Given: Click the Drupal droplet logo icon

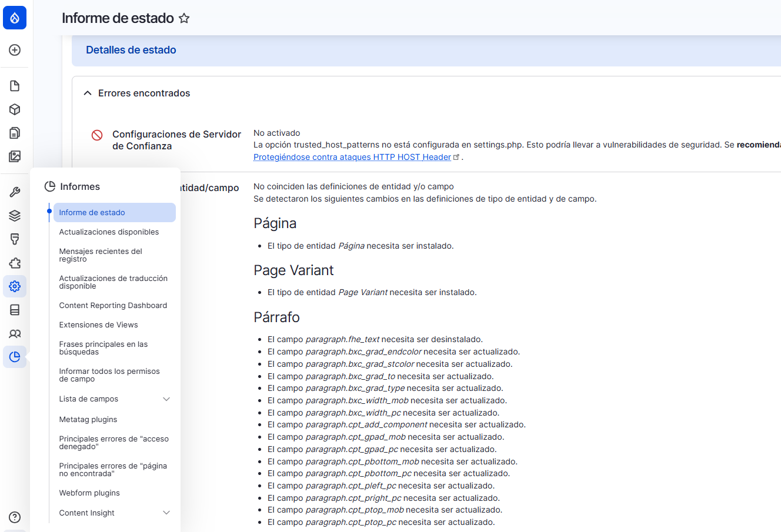Looking at the screenshot, I should 14,18.
